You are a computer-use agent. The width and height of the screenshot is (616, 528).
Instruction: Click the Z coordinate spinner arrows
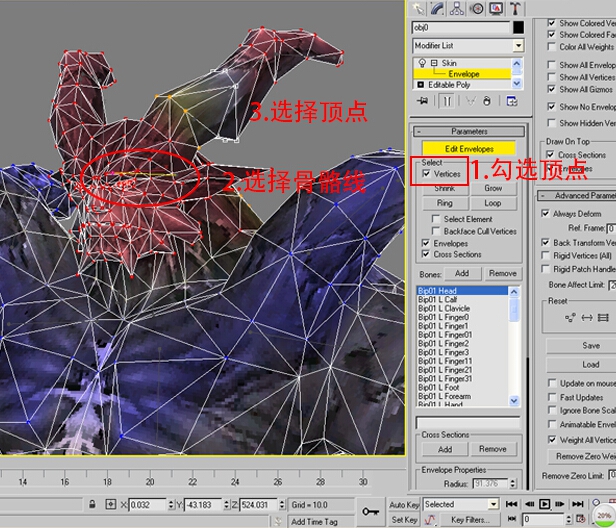tap(282, 504)
